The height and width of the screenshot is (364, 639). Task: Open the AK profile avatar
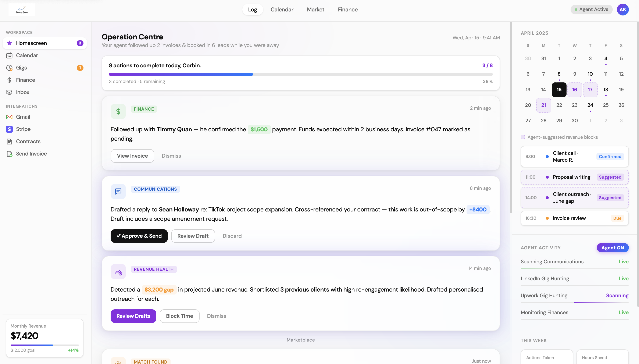coord(622,10)
